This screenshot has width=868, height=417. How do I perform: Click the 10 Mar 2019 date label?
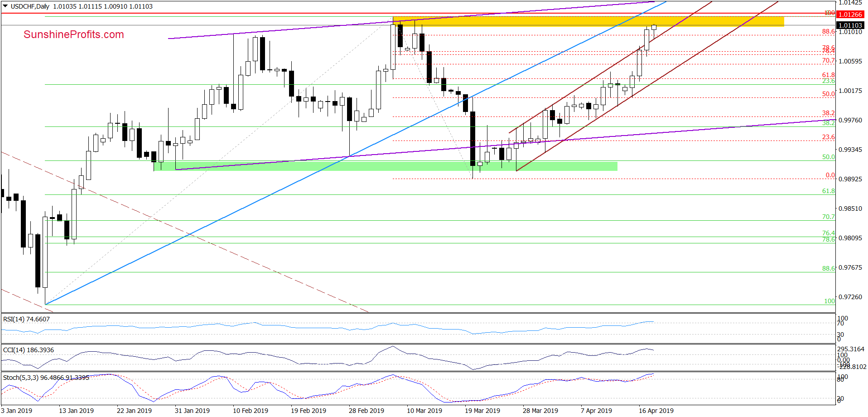pos(424,411)
